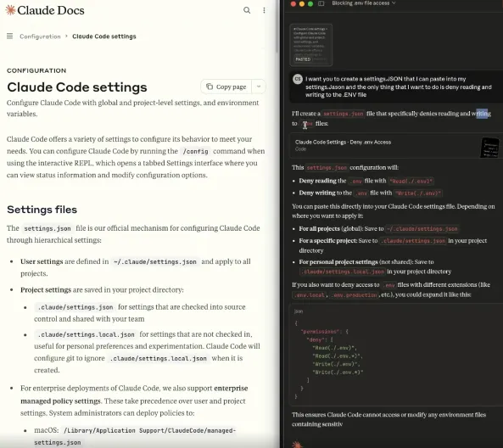The image size is (503, 448).
Task: Click the artifact code preview thumbnail
Action: pyautogui.click(x=489, y=148)
